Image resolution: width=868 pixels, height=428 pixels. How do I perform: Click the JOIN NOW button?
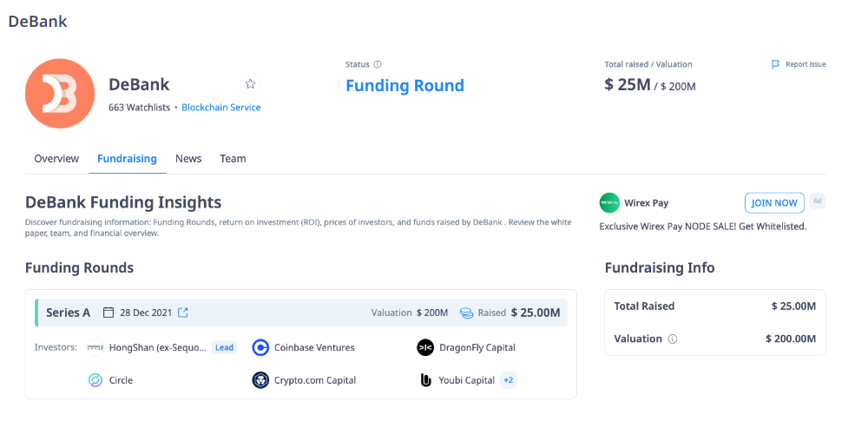tap(774, 202)
